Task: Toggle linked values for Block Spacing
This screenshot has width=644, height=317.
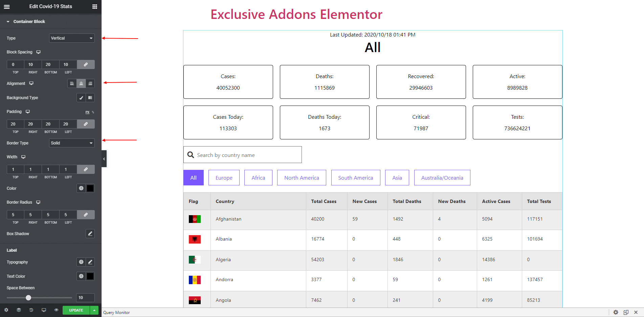Action: pos(86,65)
